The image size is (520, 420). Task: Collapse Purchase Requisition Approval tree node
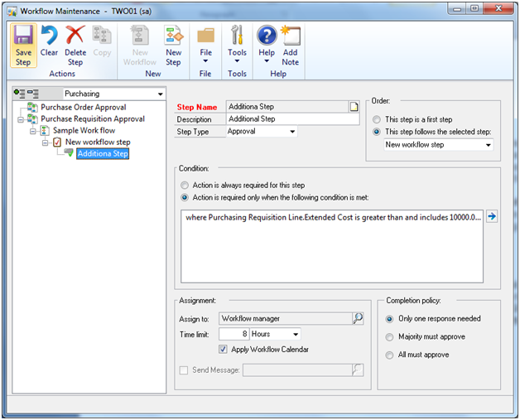pyautogui.click(x=21, y=119)
